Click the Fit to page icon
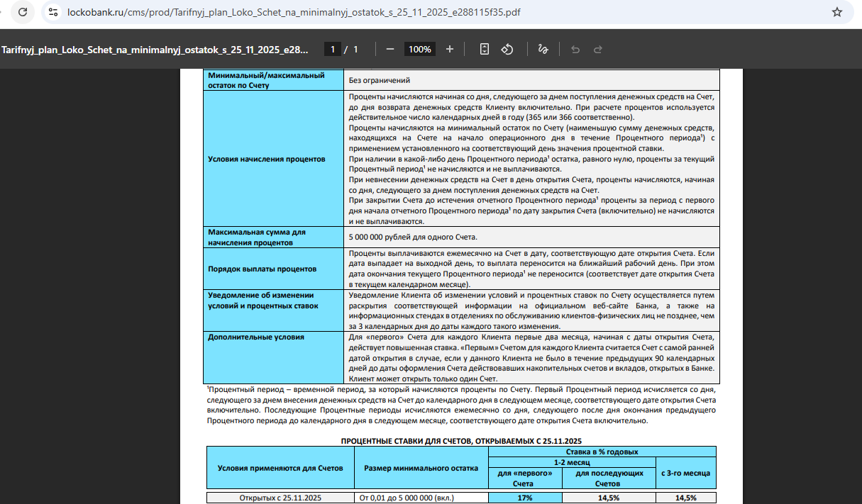 [x=485, y=49]
